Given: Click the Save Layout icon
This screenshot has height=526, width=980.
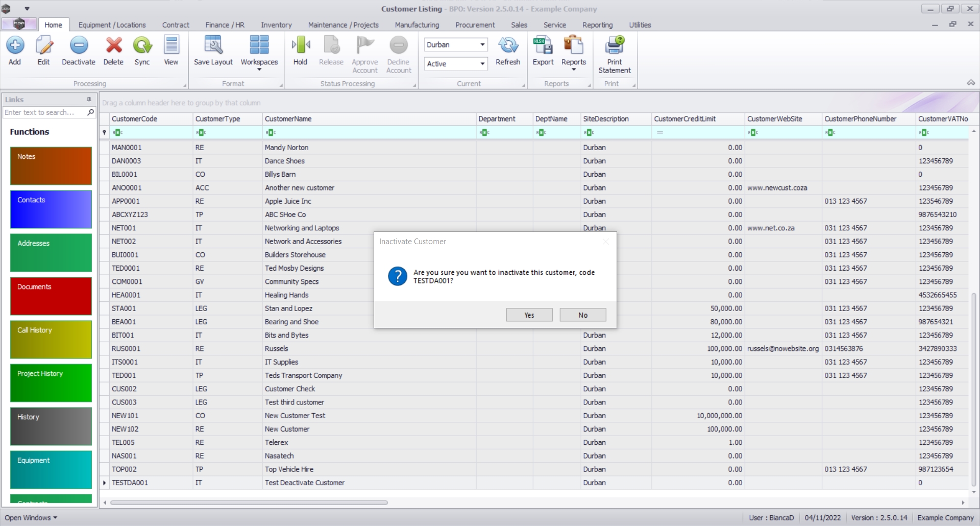Looking at the screenshot, I should pyautogui.click(x=213, y=45).
